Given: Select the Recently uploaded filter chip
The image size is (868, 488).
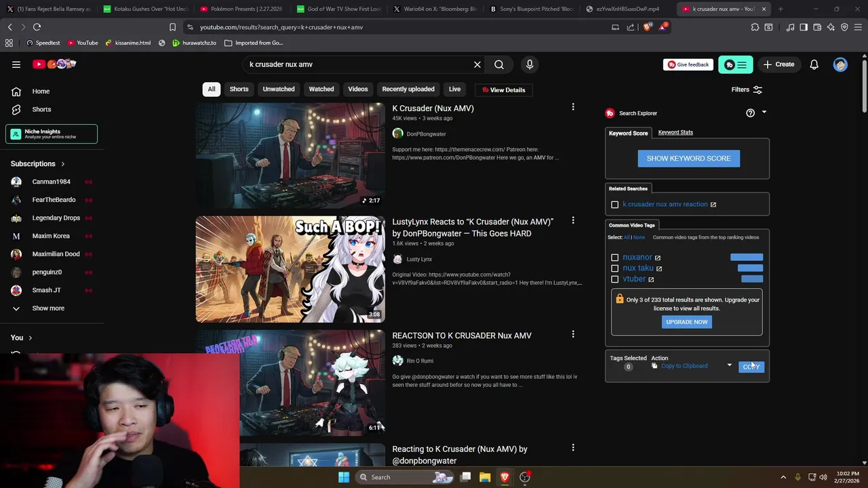Looking at the screenshot, I should pos(408,89).
